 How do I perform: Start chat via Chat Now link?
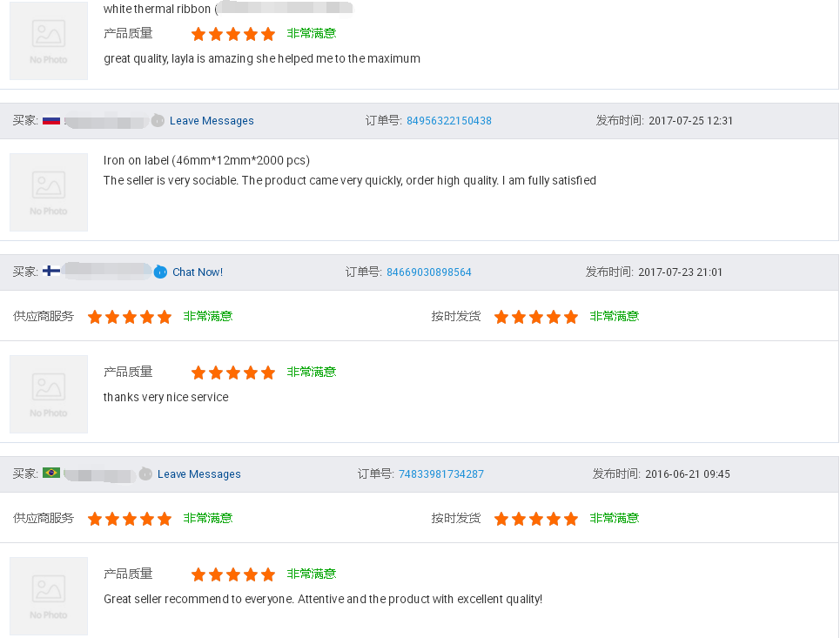(198, 272)
